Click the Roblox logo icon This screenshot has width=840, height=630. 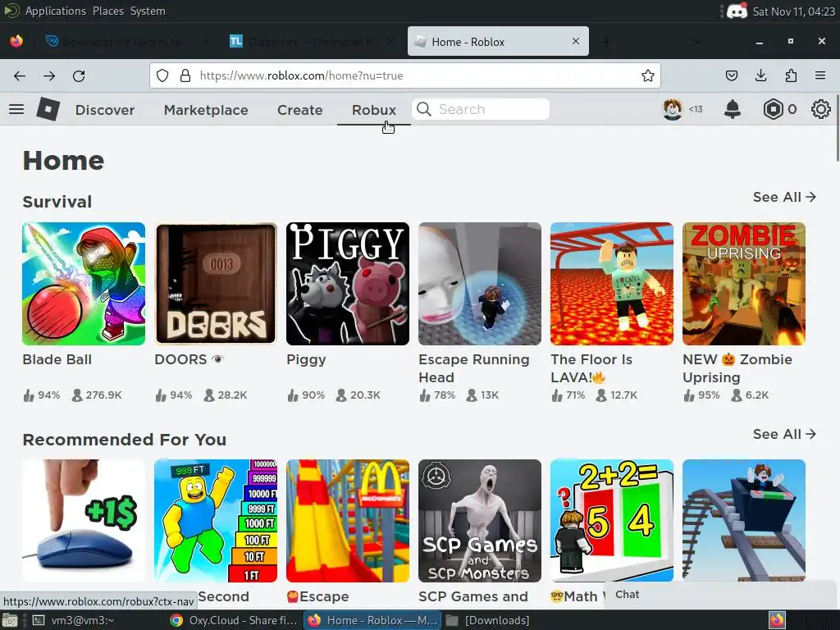[48, 109]
